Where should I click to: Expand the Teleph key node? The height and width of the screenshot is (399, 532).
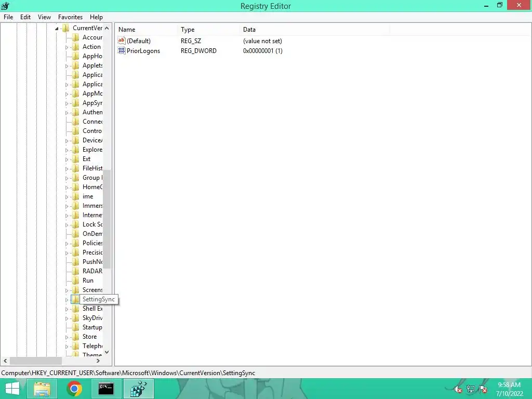(x=66, y=347)
